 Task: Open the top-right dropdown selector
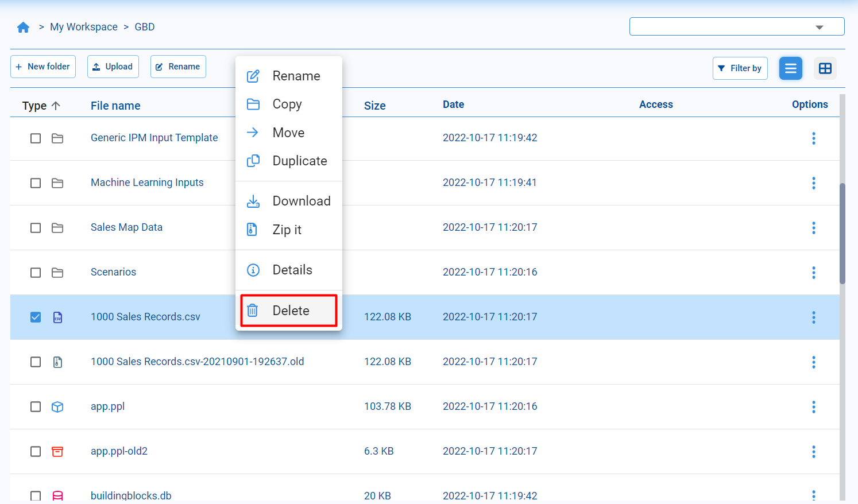click(736, 27)
